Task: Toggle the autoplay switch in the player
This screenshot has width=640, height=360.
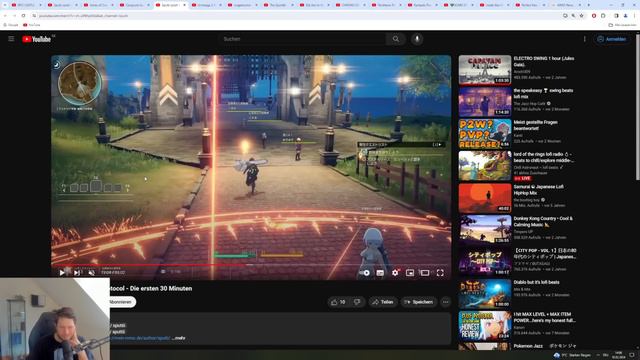Action: pyautogui.click(x=365, y=273)
